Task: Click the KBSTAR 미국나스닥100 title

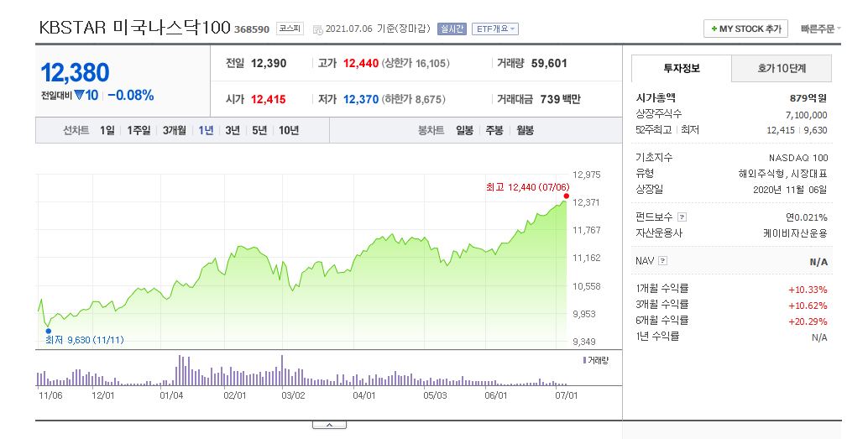Action: [x=134, y=27]
